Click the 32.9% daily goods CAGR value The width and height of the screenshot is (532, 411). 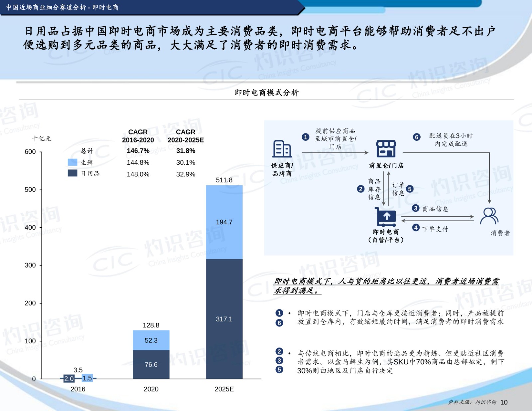tap(186, 174)
